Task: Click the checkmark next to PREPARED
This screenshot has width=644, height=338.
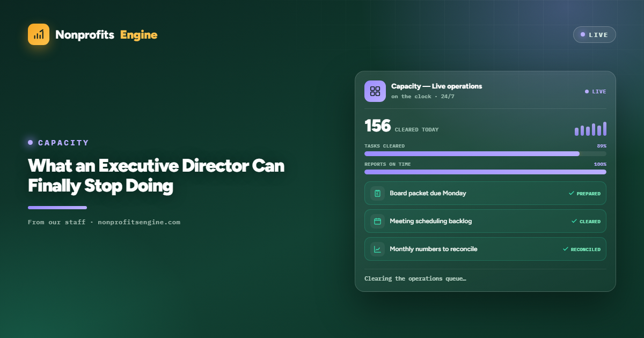Action: click(x=572, y=193)
